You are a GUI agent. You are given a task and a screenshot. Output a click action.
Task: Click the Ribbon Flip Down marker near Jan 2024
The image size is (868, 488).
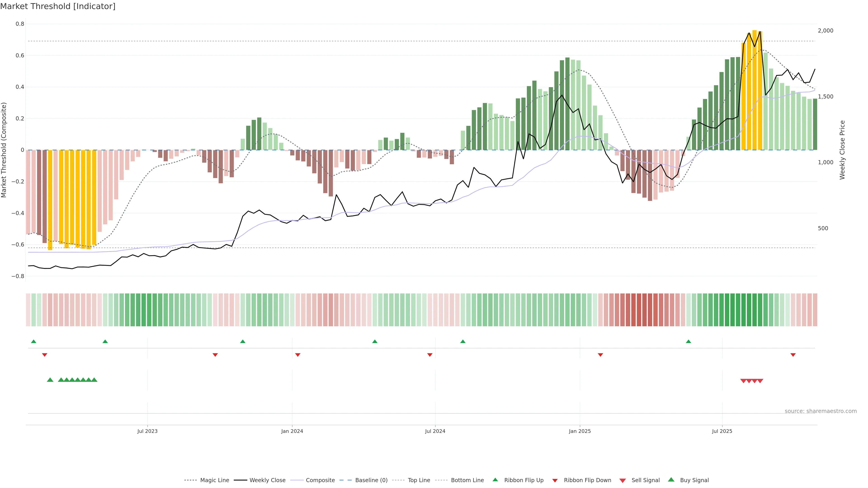[x=297, y=355]
